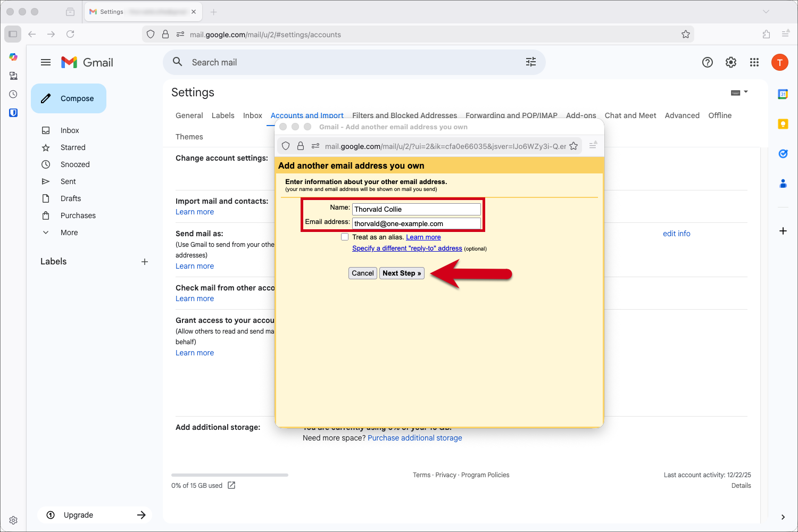Open Google Tasks in the side panel
The height and width of the screenshot is (532, 798).
783,153
